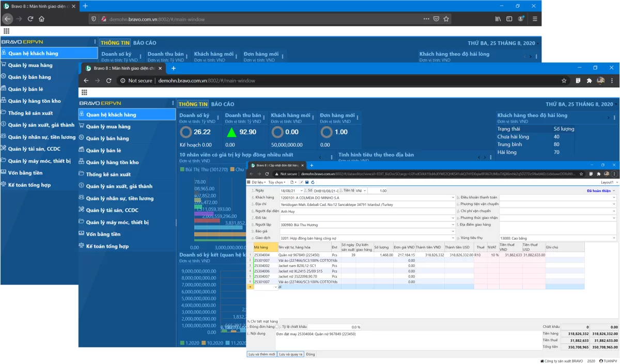Open the Dữ liệu menu
620x364 pixels.
(257, 182)
